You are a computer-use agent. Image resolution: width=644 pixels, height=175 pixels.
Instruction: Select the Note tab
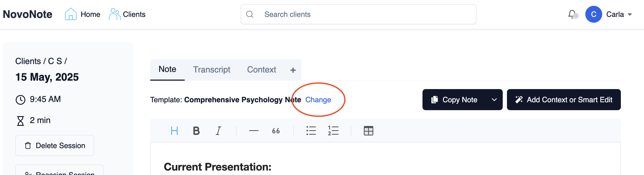pos(167,69)
